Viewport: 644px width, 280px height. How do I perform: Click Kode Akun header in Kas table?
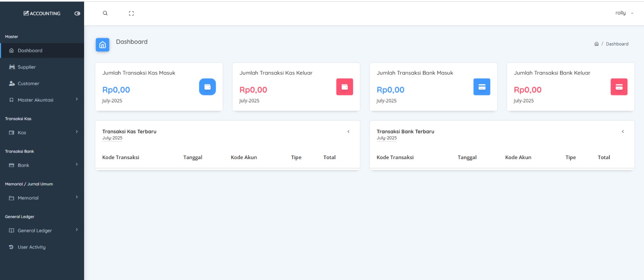(244, 157)
